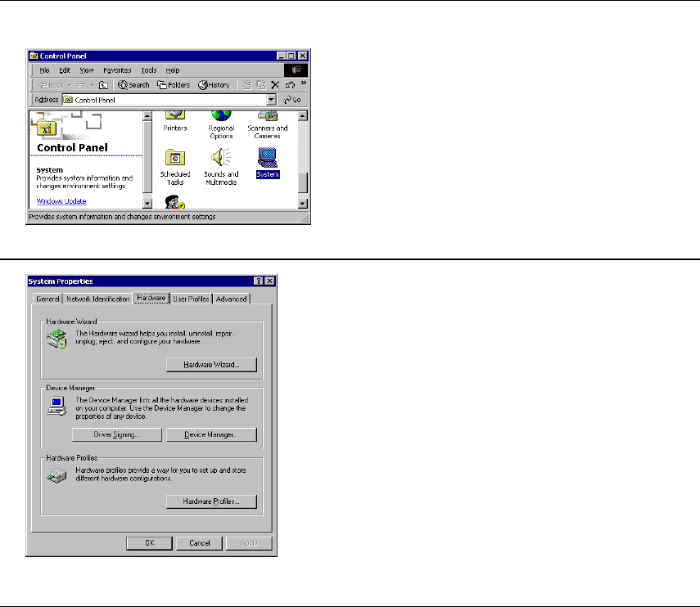Click the Copy To toolbar icon
Viewport: 700px width, 607px height.
pyautogui.click(x=261, y=85)
